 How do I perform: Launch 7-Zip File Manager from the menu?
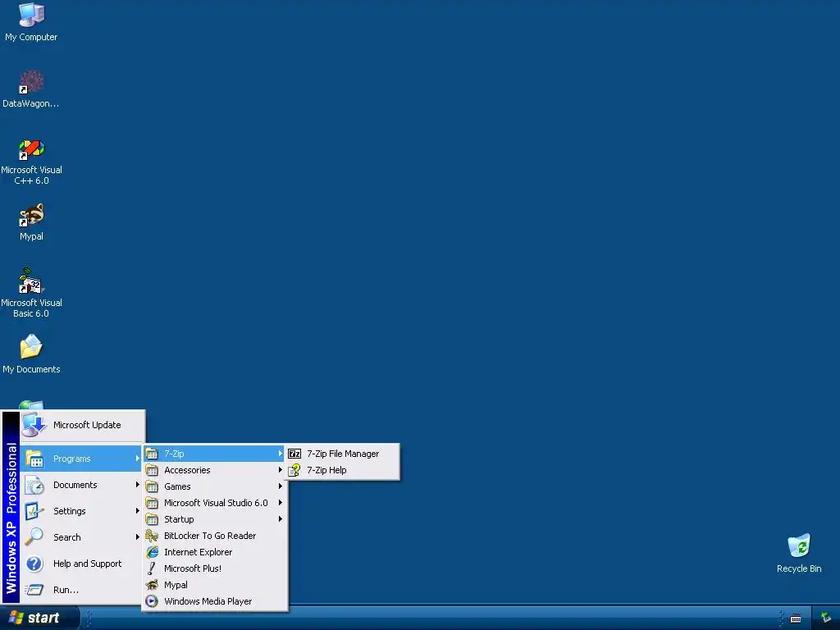click(x=342, y=454)
